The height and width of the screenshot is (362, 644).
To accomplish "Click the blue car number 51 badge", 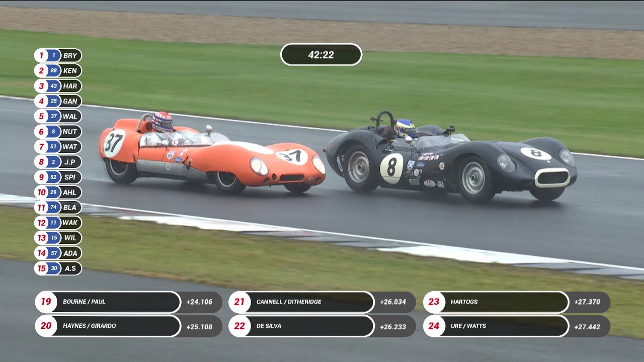I will (54, 147).
